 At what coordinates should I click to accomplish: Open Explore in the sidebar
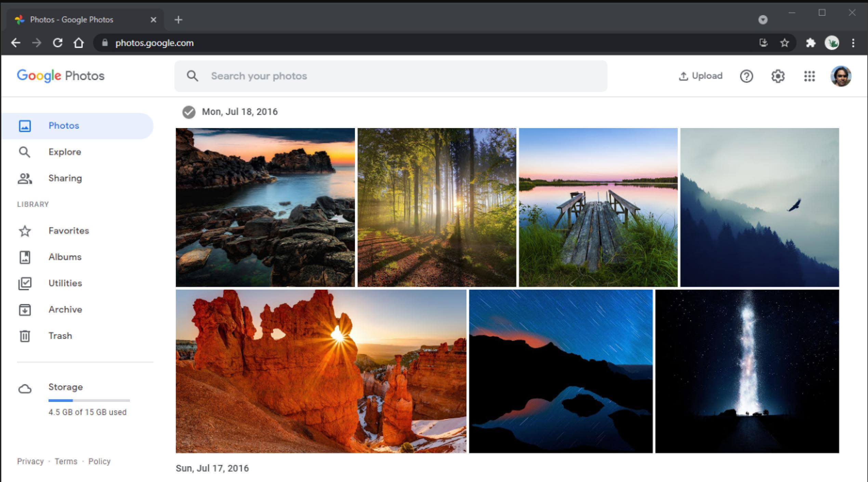pos(78,152)
